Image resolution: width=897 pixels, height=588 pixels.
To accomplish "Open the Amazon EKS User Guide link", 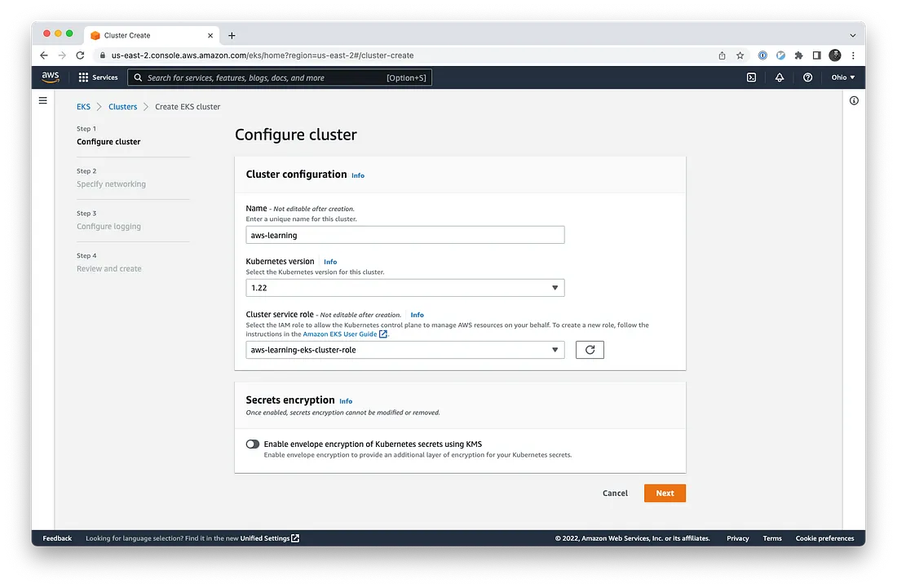I will [345, 334].
